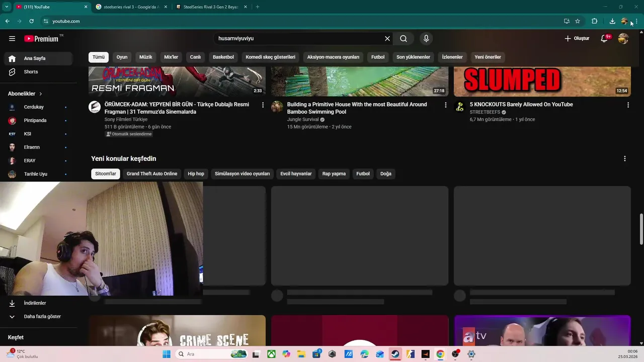Expand Daha fazla göster in the sidebar
Viewport: 644px width, 362px height.
pyautogui.click(x=37, y=317)
